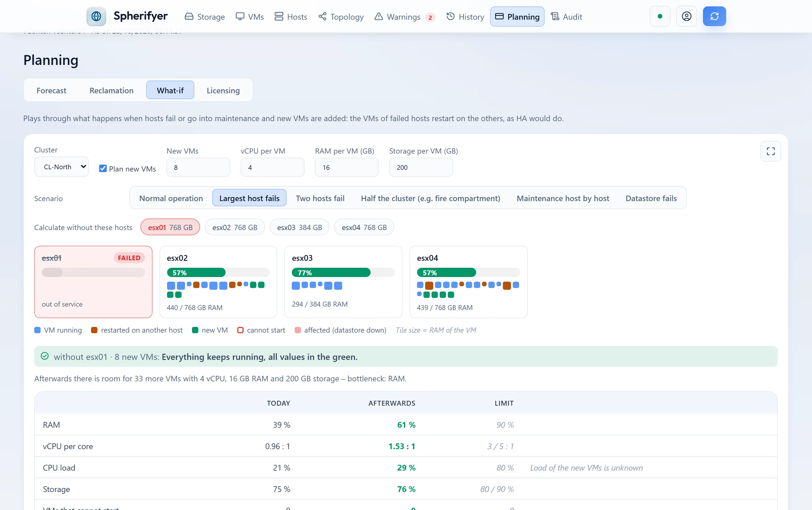This screenshot has width=812, height=510.
Task: Select Normal operation scenario
Action: pyautogui.click(x=171, y=198)
